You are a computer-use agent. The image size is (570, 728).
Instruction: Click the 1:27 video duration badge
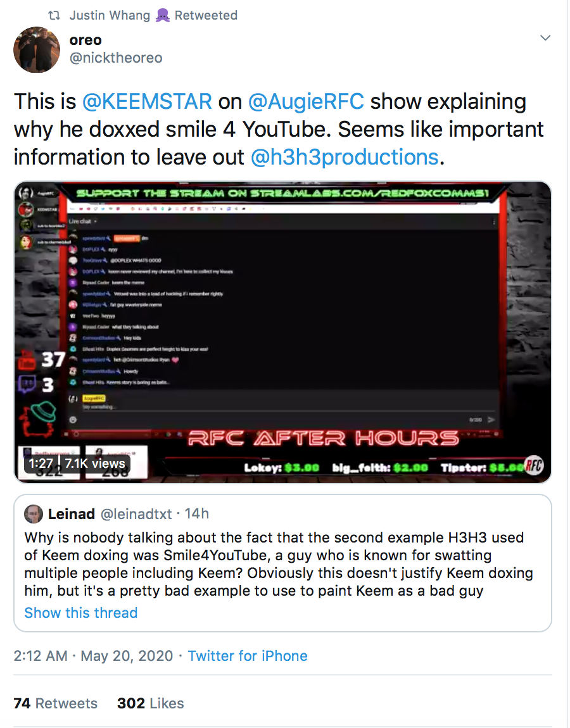(41, 463)
